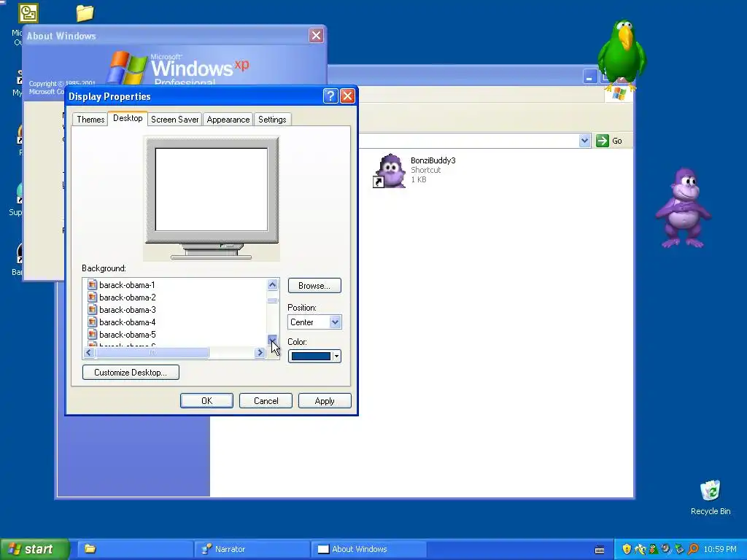Image resolution: width=747 pixels, height=560 pixels.
Task: Click the folder taskbar button
Action: coord(134,549)
